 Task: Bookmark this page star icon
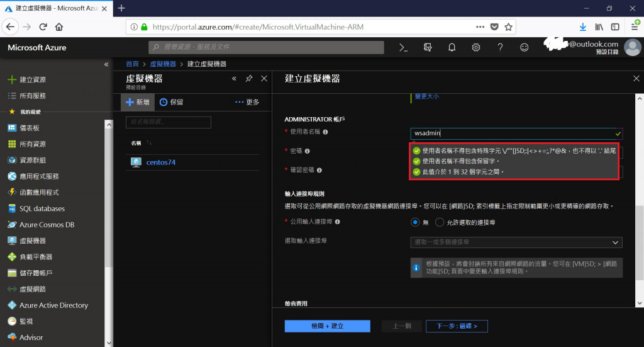tap(508, 26)
